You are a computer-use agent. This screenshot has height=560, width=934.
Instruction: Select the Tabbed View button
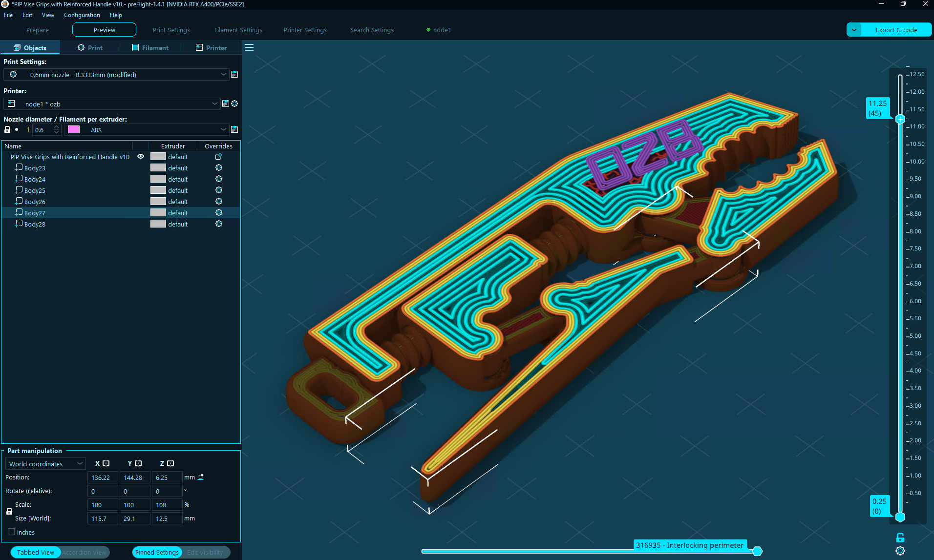click(x=36, y=552)
